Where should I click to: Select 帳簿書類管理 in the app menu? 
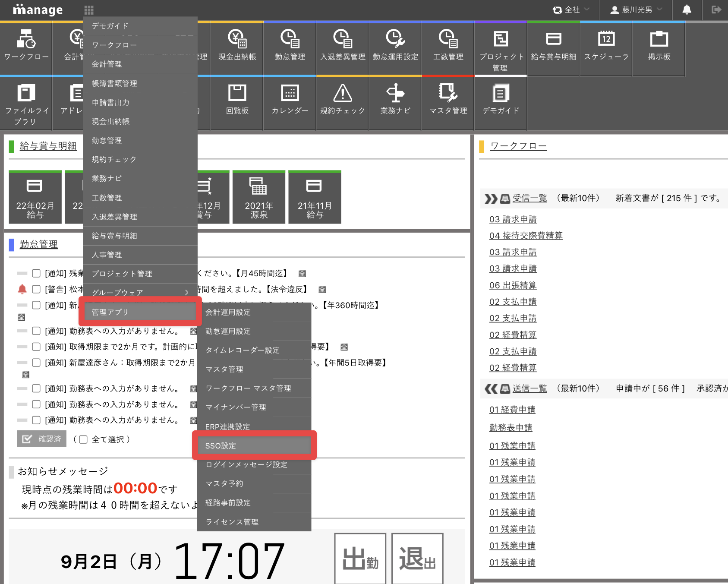[x=140, y=83]
